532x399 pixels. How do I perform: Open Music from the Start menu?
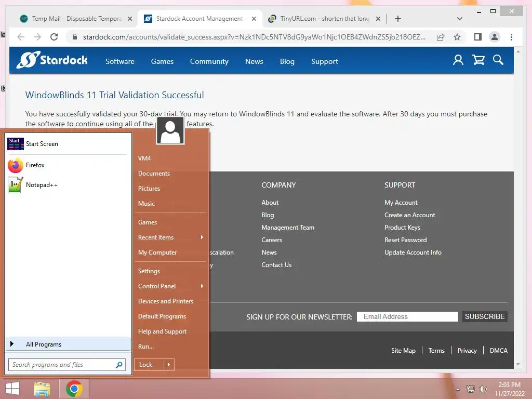(146, 204)
